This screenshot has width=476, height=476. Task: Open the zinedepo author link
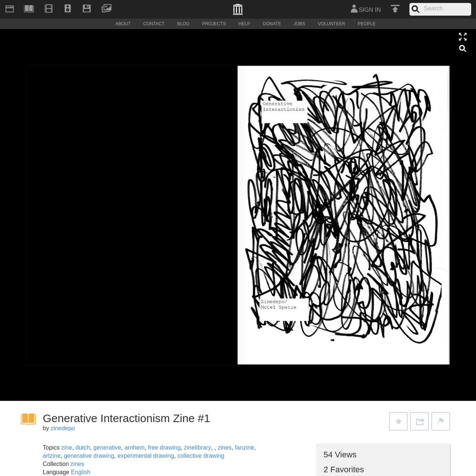click(62, 428)
